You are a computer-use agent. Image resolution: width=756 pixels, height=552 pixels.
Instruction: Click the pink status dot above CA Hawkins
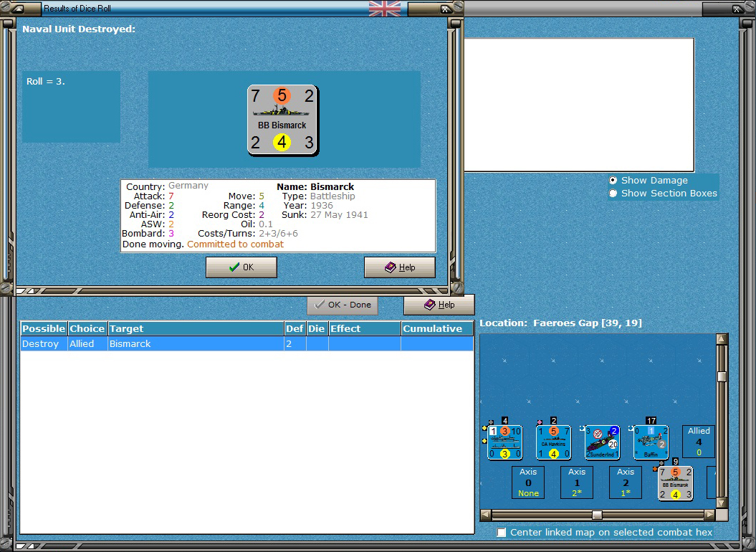pos(540,423)
